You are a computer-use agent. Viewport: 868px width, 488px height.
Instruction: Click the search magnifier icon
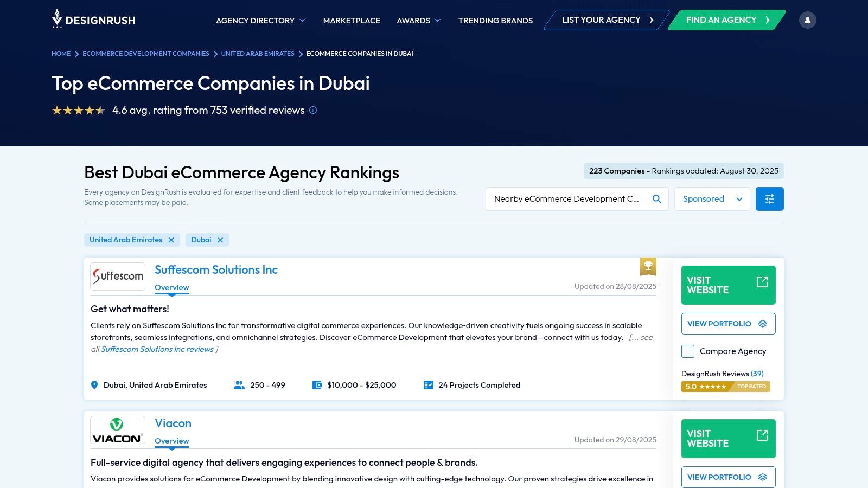pyautogui.click(x=656, y=198)
